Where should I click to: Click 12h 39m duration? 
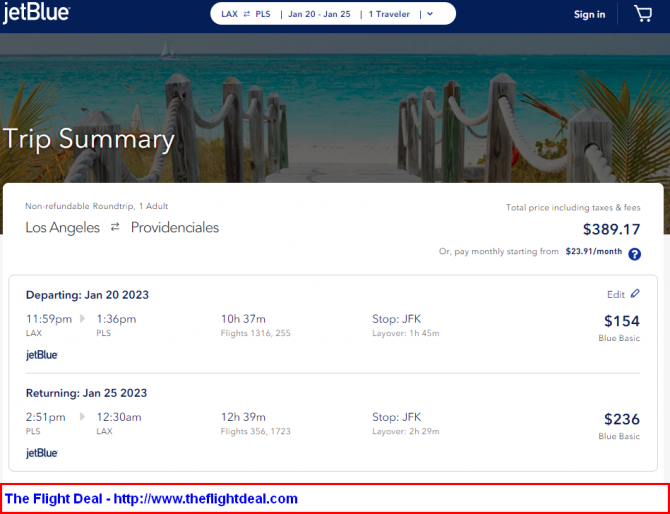243,417
